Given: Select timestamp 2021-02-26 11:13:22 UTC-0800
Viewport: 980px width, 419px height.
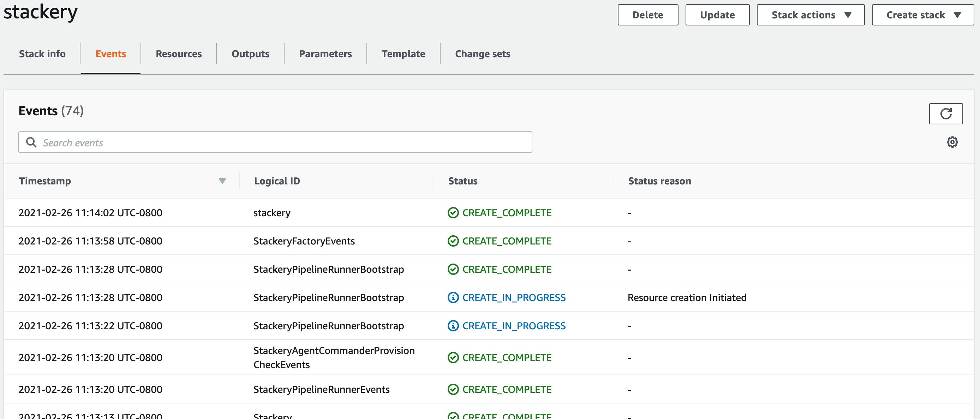Looking at the screenshot, I should [x=90, y=325].
